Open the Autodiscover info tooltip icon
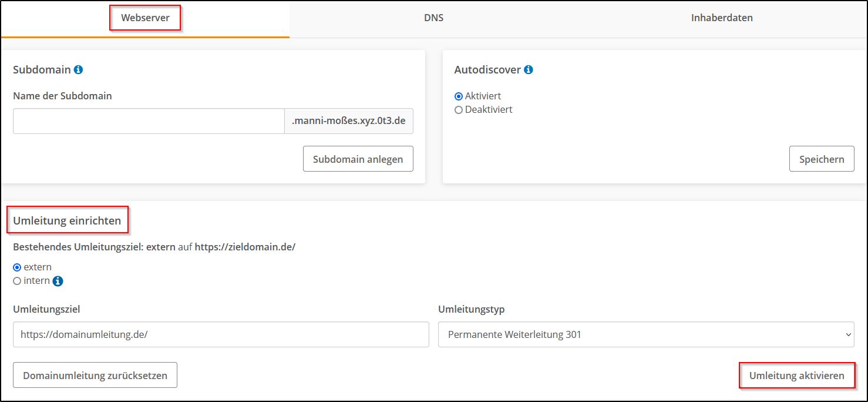The height and width of the screenshot is (402, 868). click(528, 69)
